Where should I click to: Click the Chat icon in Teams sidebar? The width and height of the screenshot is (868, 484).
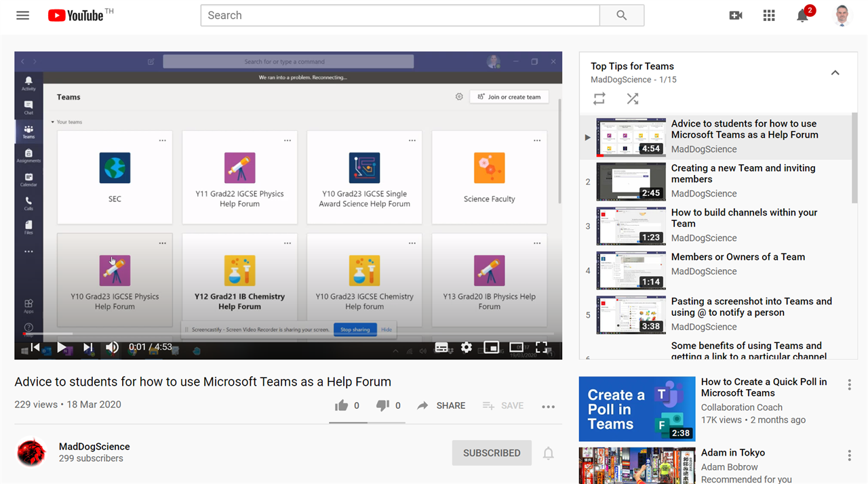pos(28,107)
